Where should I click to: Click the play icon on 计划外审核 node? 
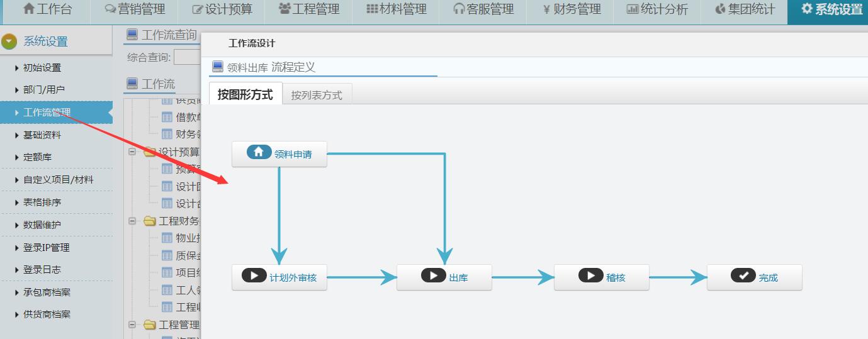[254, 275]
